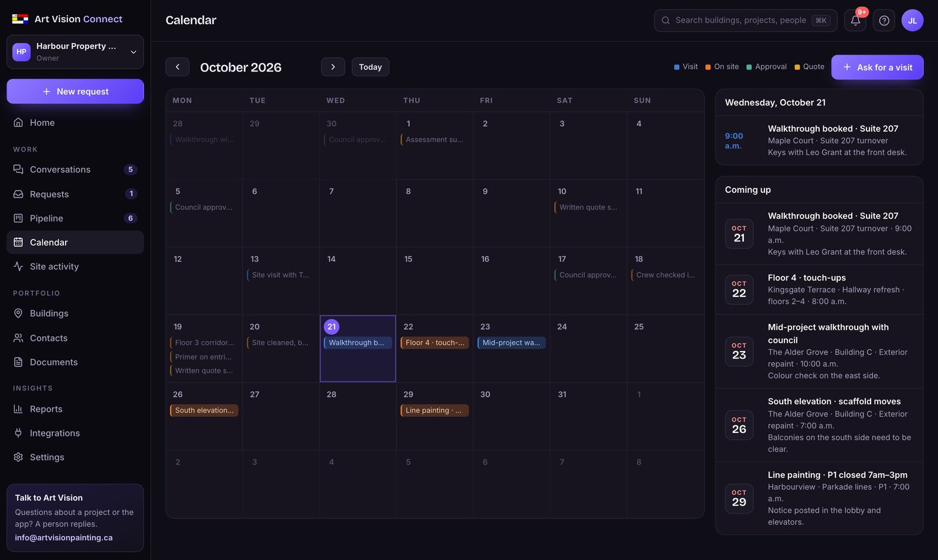Open the notifications bell
This screenshot has width=938, height=560.
(855, 21)
